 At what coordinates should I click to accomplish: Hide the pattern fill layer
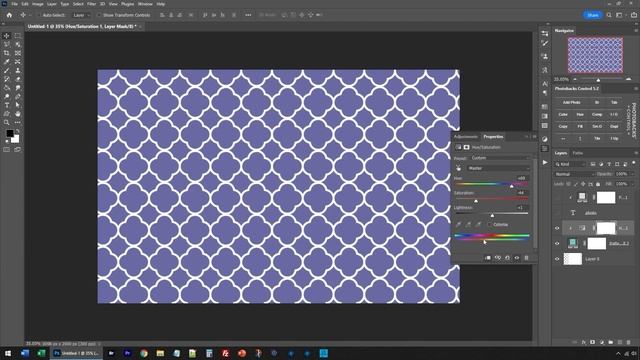click(557, 244)
